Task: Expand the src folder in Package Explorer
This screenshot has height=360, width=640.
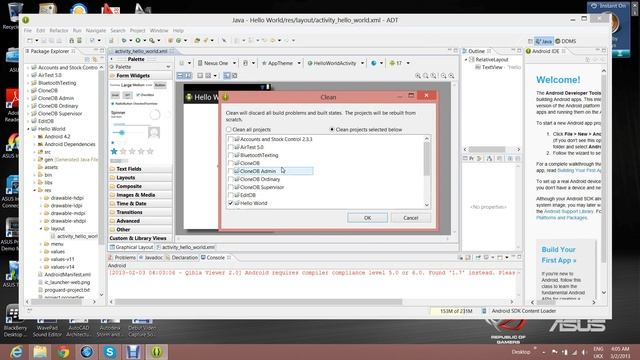Action: [35, 152]
